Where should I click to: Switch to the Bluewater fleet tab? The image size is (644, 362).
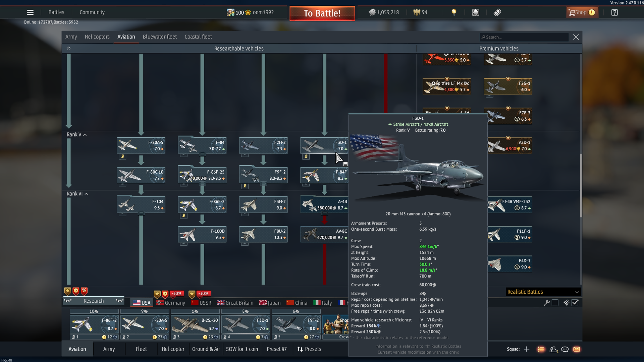point(160,37)
